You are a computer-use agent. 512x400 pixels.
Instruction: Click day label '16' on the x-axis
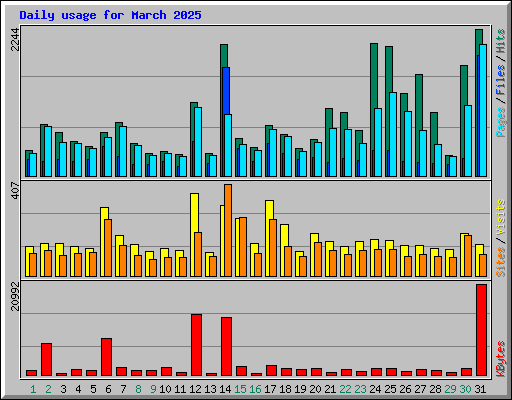[255, 389]
